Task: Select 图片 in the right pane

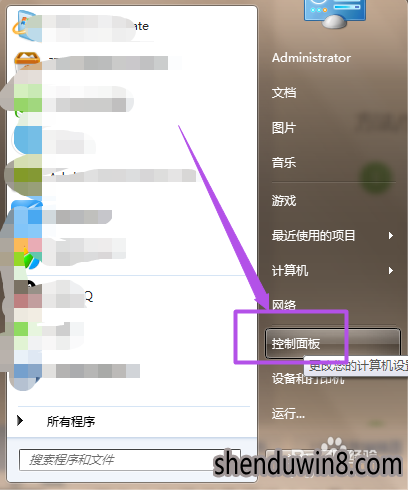Action: (284, 128)
